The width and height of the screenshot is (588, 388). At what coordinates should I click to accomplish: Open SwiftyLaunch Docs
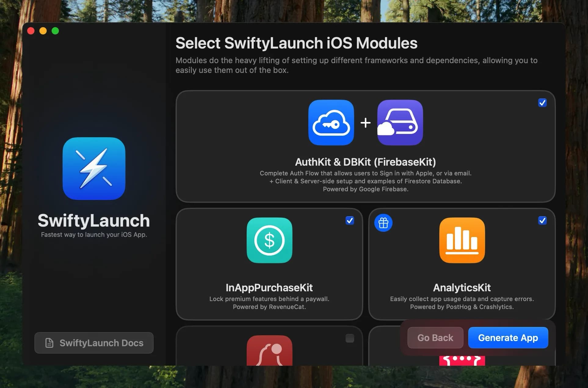point(94,343)
